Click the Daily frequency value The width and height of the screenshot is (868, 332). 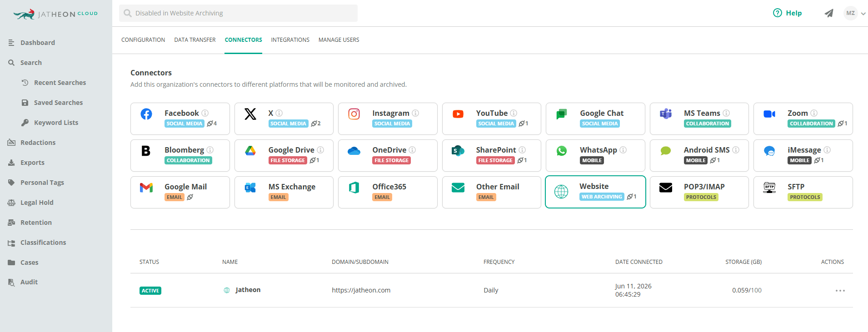click(491, 290)
